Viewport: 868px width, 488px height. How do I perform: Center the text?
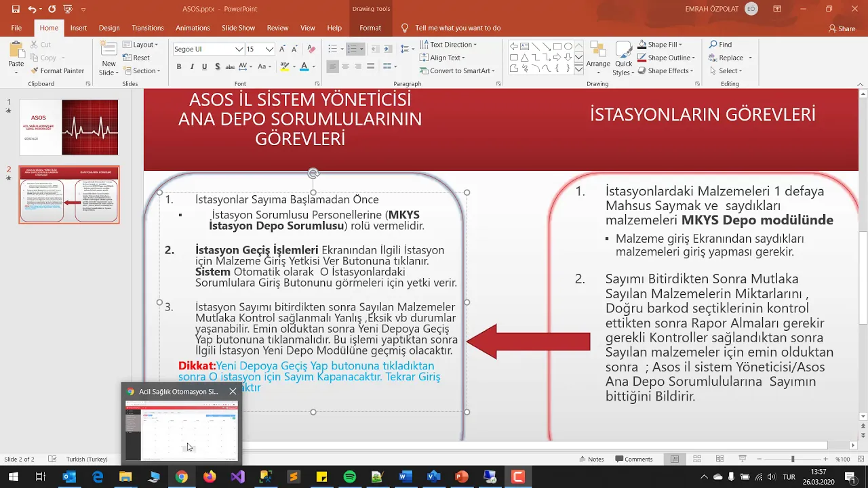coord(345,66)
